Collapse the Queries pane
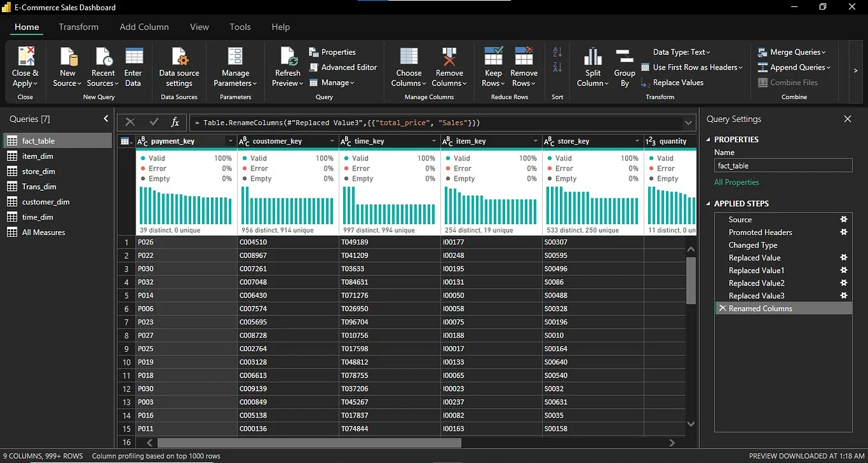This screenshot has width=868, height=463. click(106, 118)
